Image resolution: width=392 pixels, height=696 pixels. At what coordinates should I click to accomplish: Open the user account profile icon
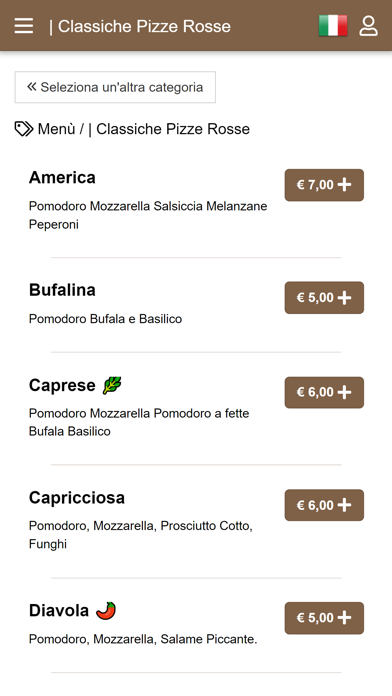click(368, 26)
